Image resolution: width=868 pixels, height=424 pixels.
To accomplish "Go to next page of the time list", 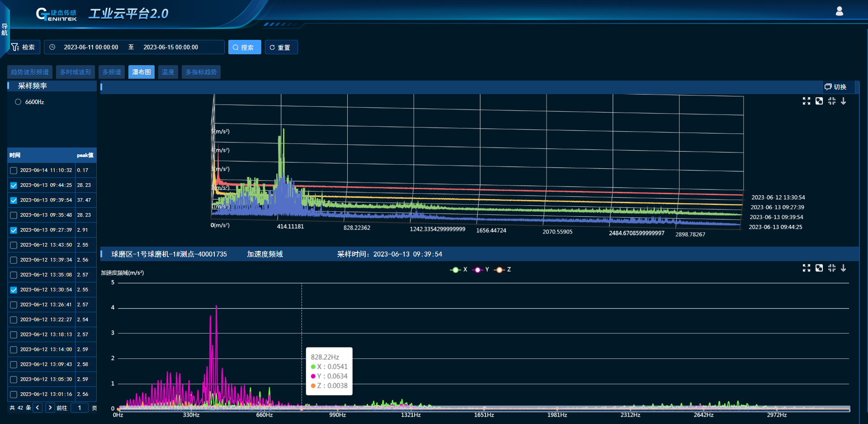I will pos(50,408).
